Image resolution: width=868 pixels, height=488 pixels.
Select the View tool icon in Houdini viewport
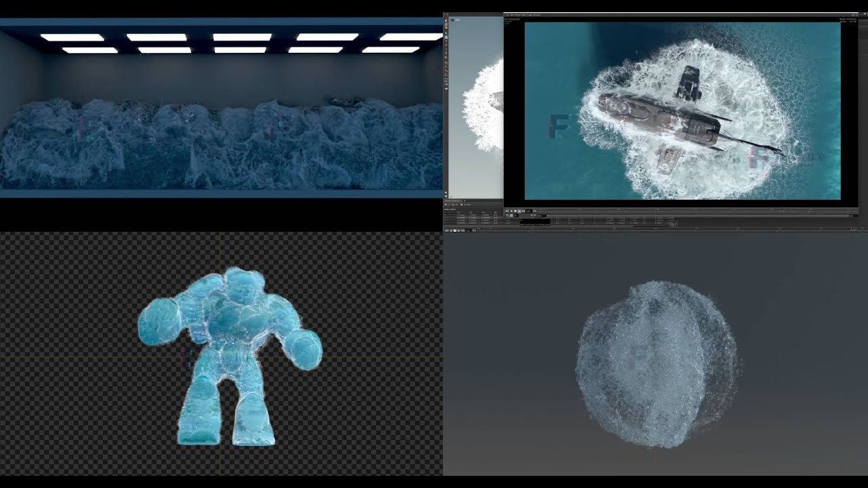click(453, 20)
